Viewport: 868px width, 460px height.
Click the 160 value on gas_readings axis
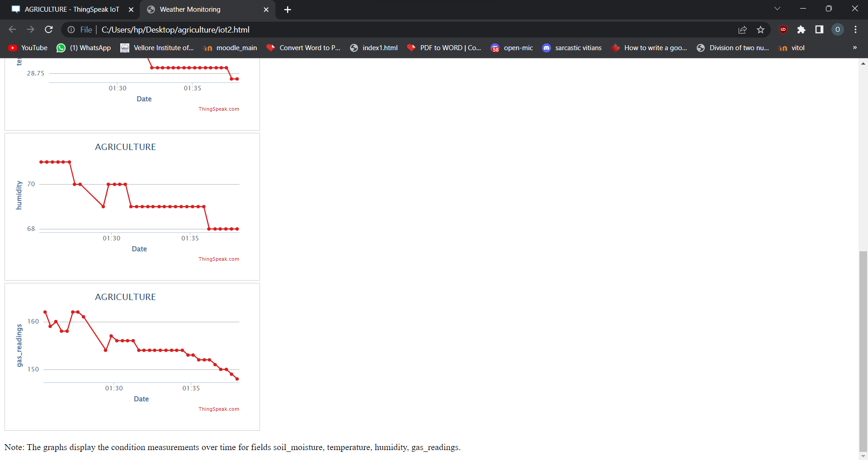click(33, 321)
